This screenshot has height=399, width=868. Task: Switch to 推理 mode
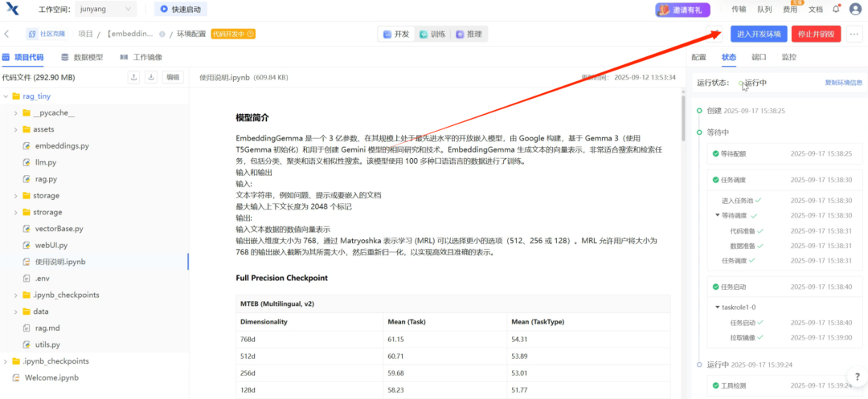[x=469, y=35]
